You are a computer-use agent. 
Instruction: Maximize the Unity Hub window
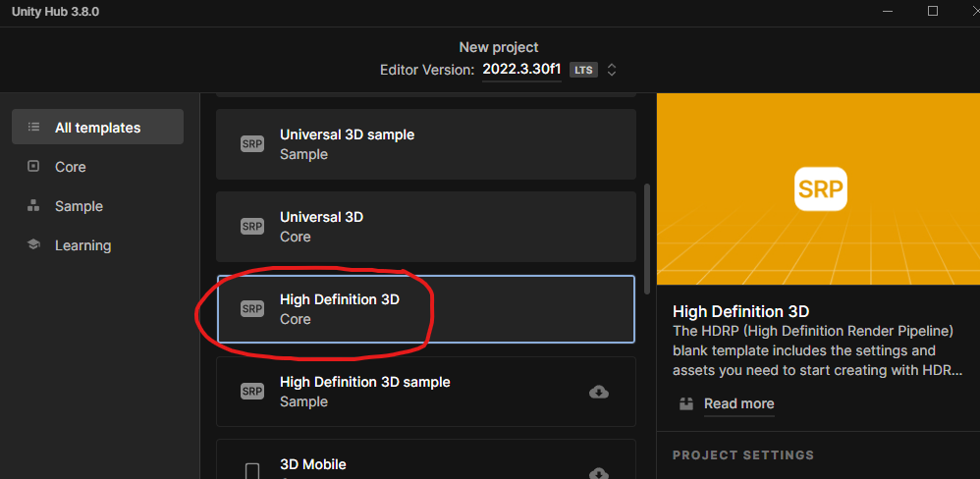pos(933,11)
